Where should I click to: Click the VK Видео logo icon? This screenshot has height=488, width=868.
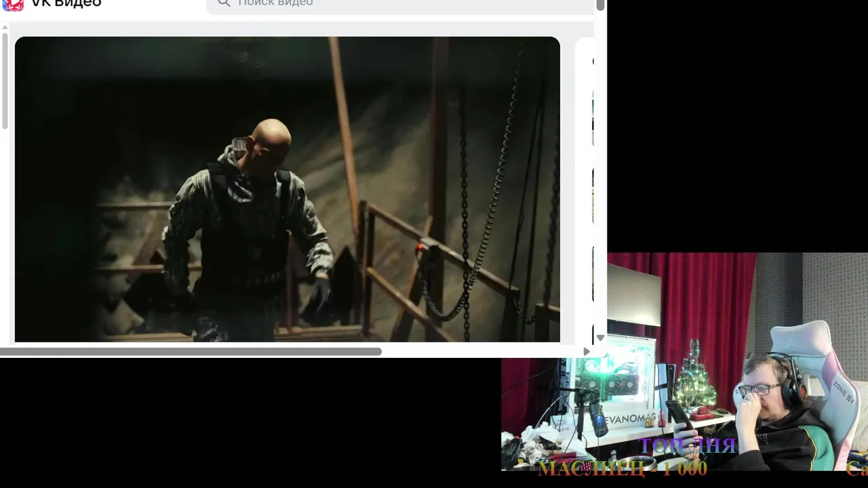pos(13,4)
